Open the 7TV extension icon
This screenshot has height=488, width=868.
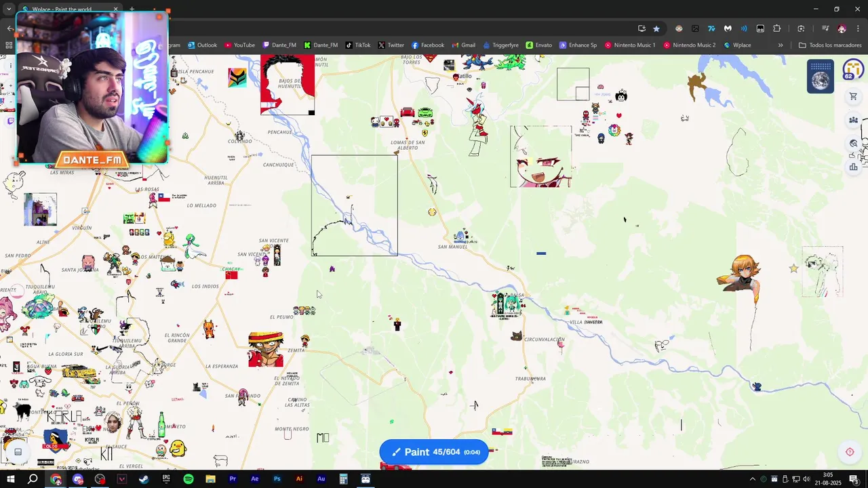pyautogui.click(x=711, y=28)
